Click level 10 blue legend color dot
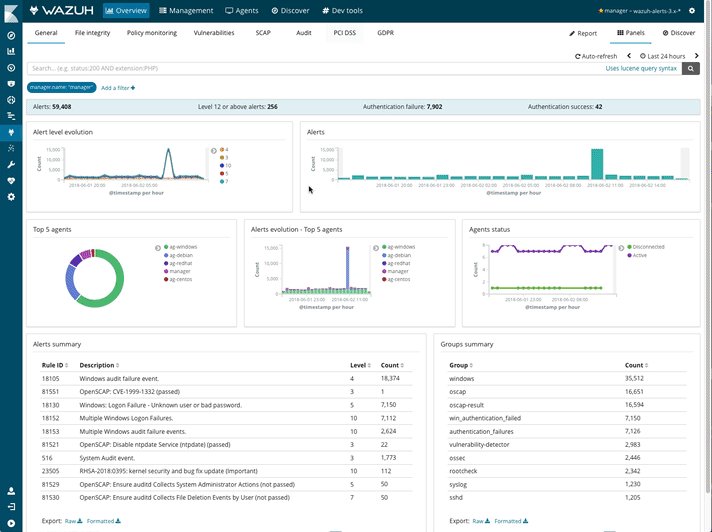 point(222,166)
